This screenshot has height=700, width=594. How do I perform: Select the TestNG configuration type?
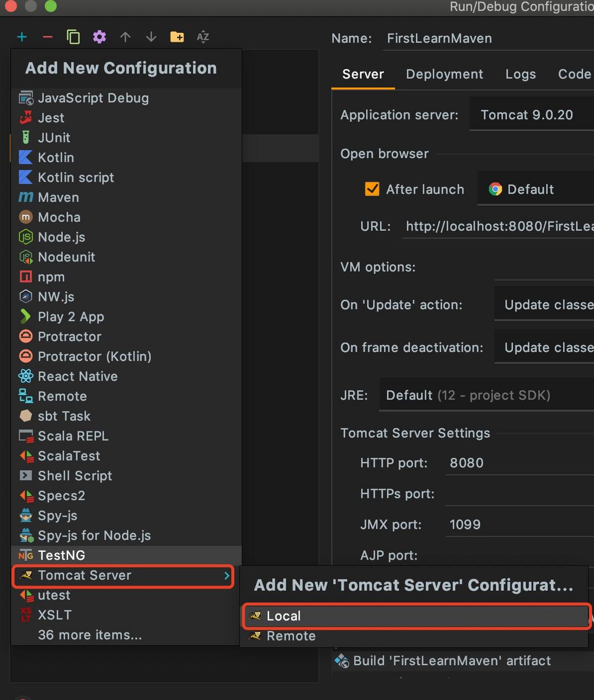tap(126, 555)
